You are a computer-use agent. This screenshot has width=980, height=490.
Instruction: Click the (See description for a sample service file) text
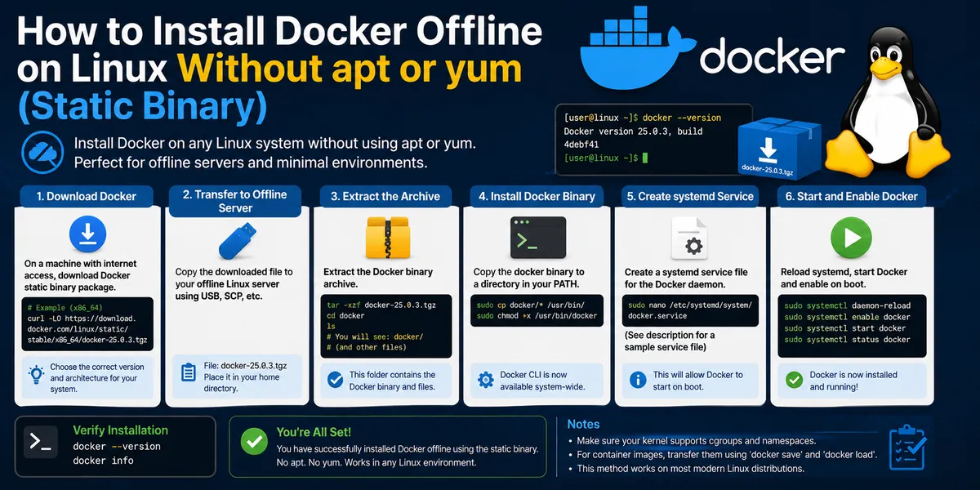point(670,341)
